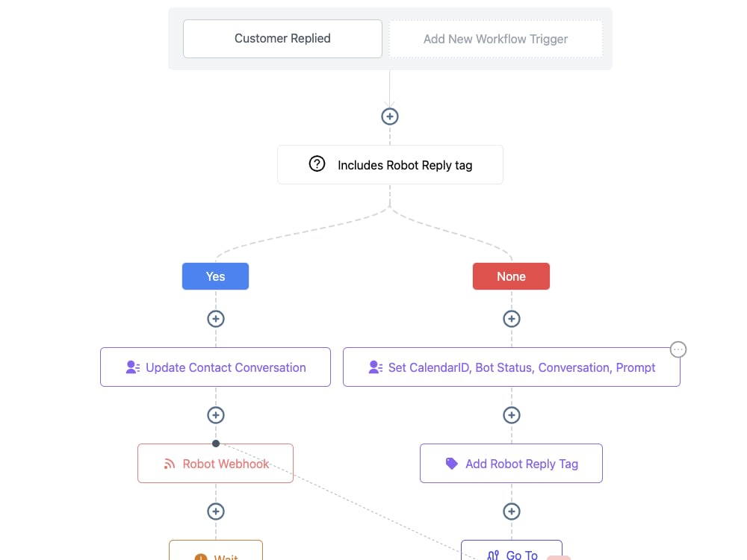Screen dimensions: 747x560
Task: Click plus icon under Yes branch
Action: [x=216, y=319]
